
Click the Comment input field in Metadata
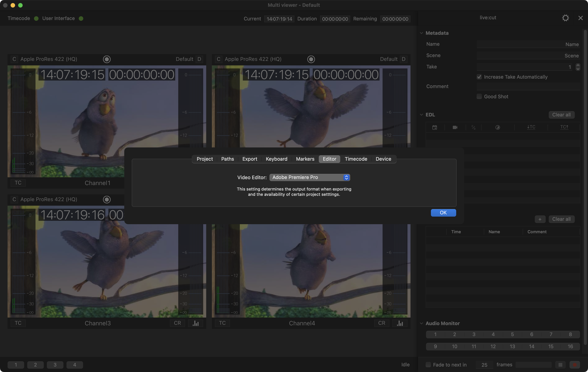click(x=528, y=86)
